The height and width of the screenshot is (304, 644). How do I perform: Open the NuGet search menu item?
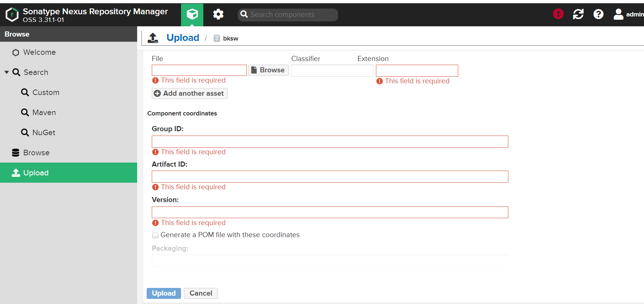point(44,133)
